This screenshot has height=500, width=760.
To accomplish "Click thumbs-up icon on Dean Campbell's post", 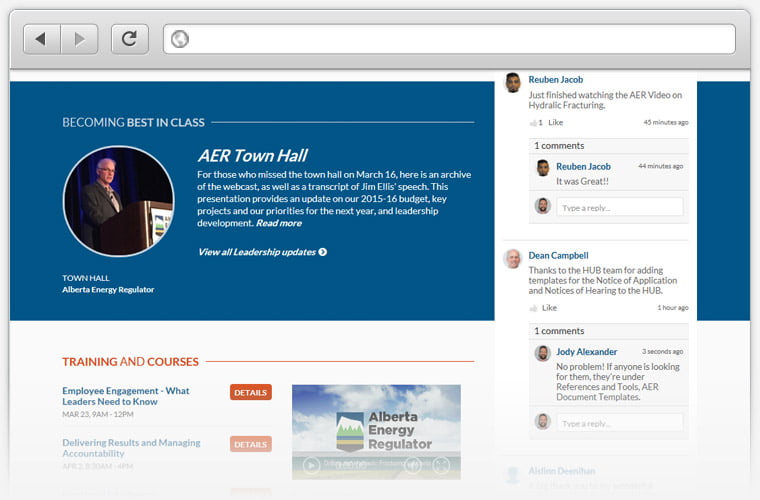I will 534,308.
